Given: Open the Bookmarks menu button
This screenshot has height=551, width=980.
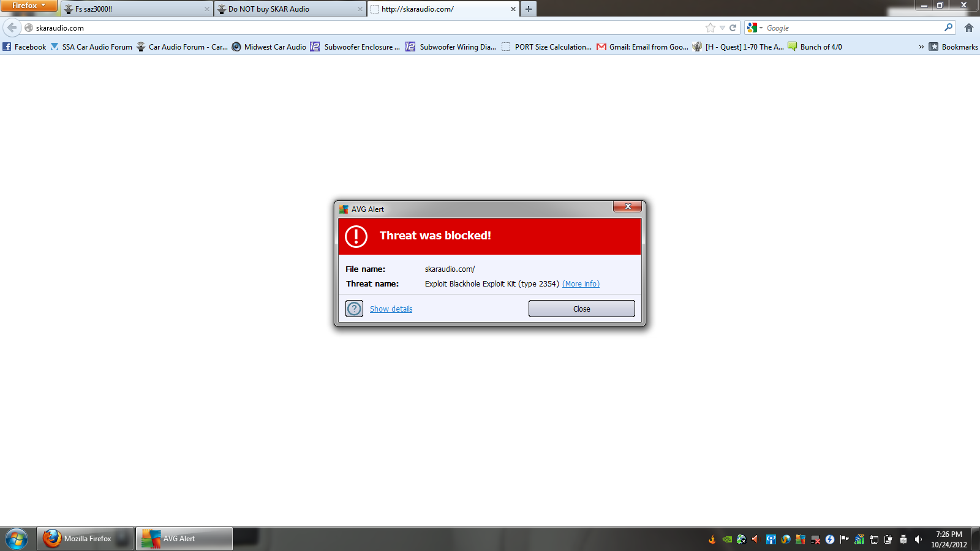Looking at the screenshot, I should pos(953,47).
